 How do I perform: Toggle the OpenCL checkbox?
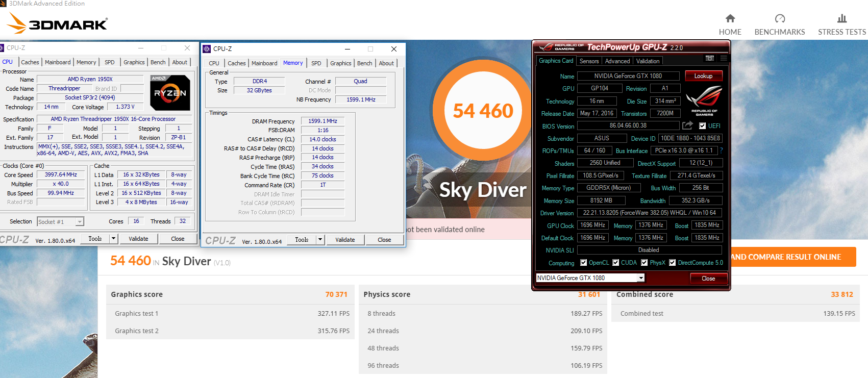(x=584, y=263)
